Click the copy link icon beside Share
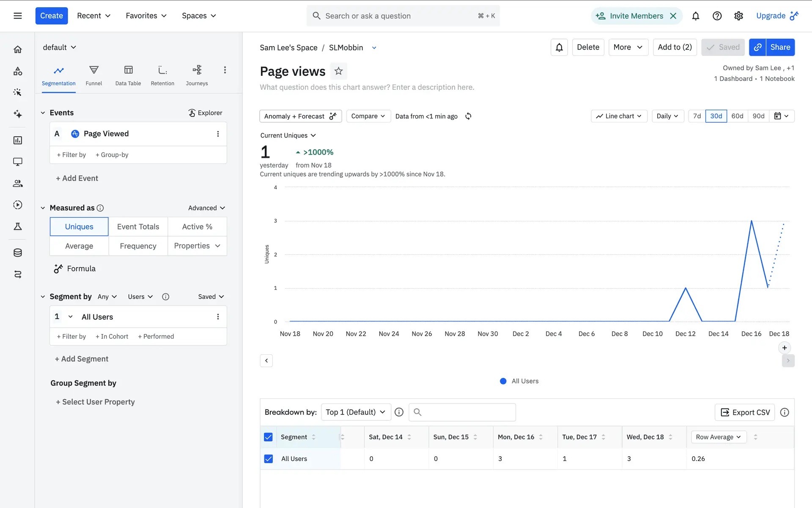The image size is (812, 508). (758, 47)
